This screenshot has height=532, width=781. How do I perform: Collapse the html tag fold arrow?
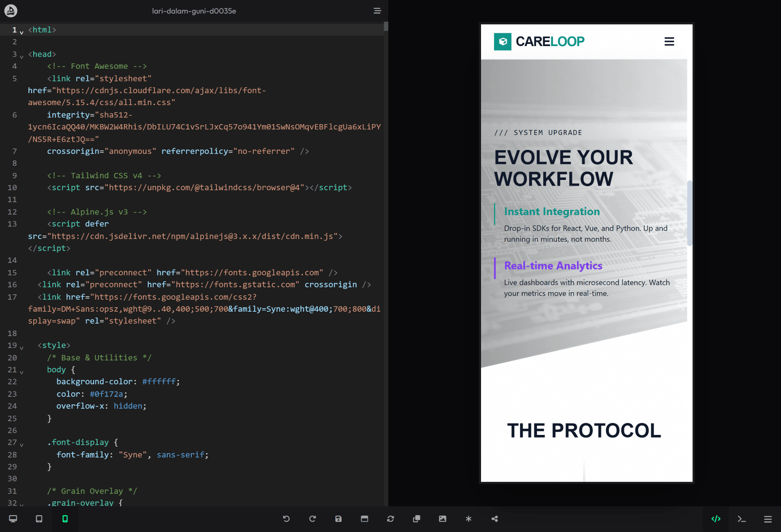click(21, 32)
